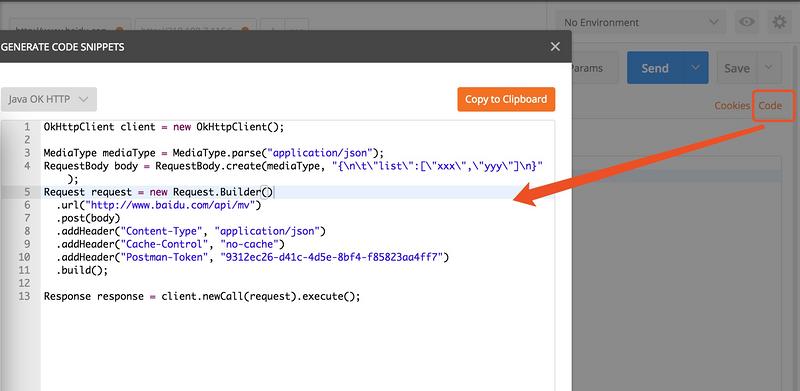800x391 pixels.
Task: Open the Cookies link
Action: [x=732, y=106]
